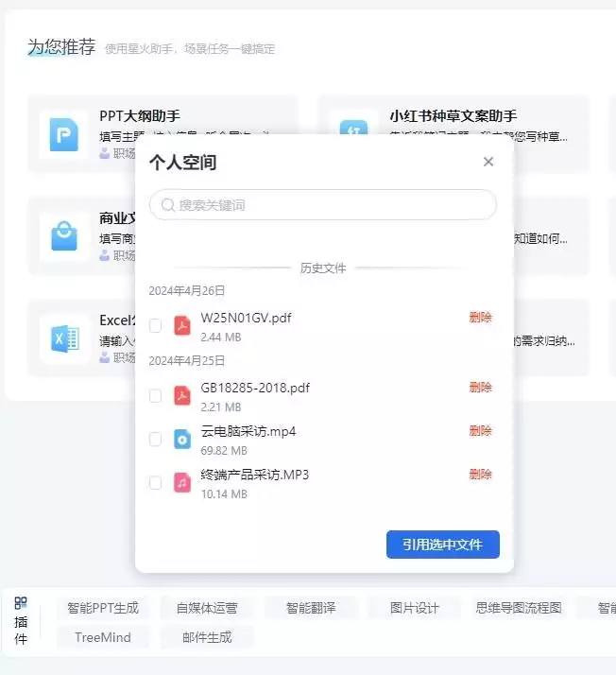Tick the 终端产品采访.MP3 checkbox
Image resolution: width=616 pixels, height=675 pixels.
pos(155,482)
